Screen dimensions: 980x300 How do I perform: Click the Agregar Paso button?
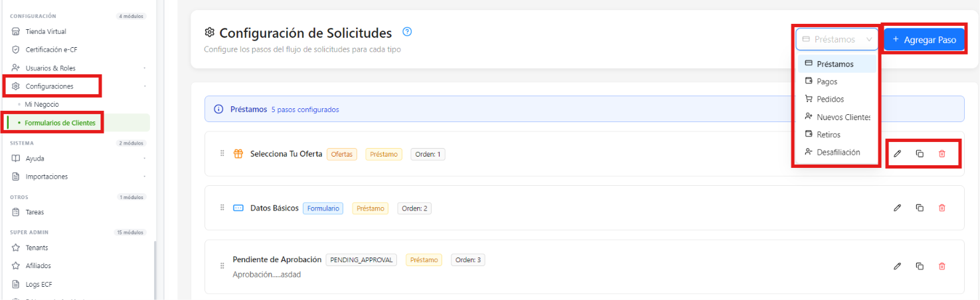pyautogui.click(x=924, y=40)
